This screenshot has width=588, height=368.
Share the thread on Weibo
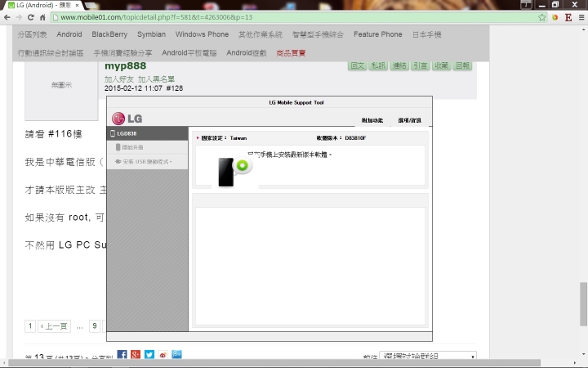163,354
